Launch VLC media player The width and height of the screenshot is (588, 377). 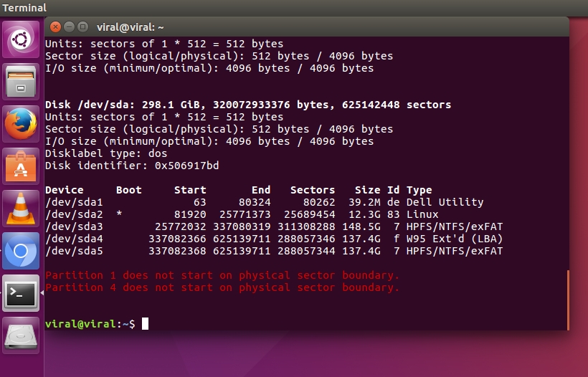[21, 209]
